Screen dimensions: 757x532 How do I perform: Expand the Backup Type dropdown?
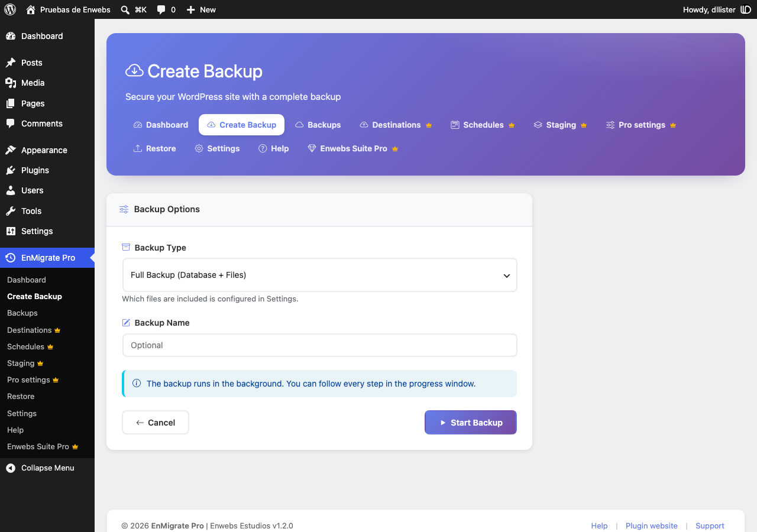tap(320, 275)
